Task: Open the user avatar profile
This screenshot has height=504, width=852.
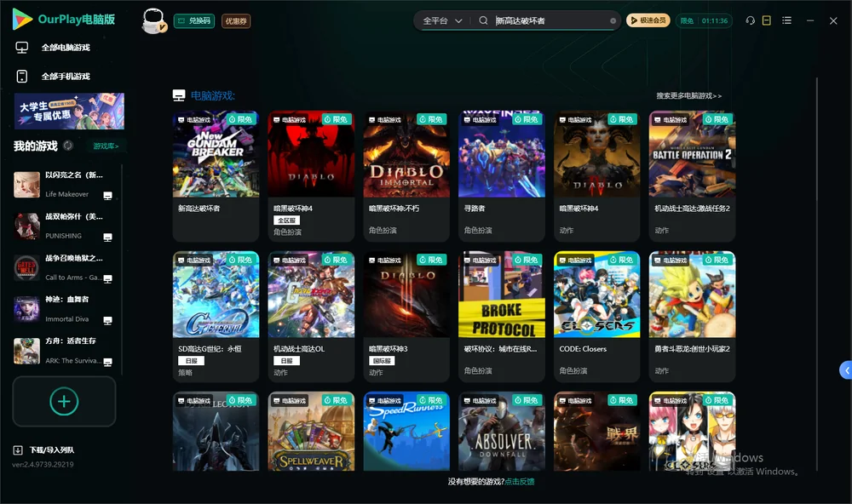Action: [x=153, y=21]
